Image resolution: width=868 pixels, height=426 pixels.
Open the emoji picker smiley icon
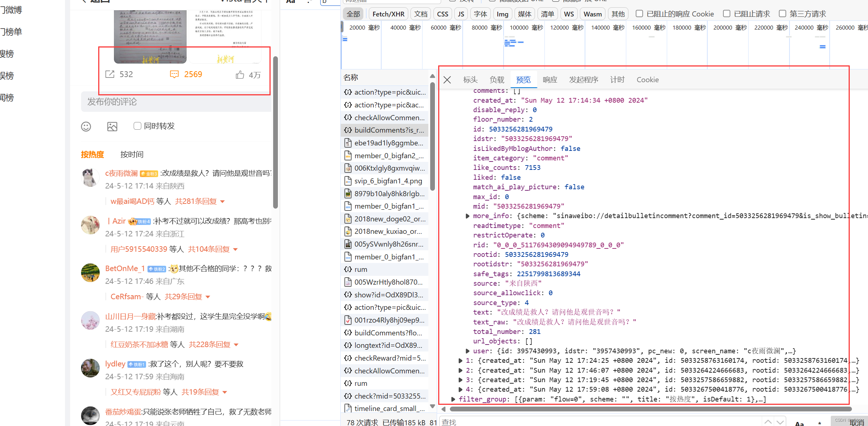coord(86,126)
